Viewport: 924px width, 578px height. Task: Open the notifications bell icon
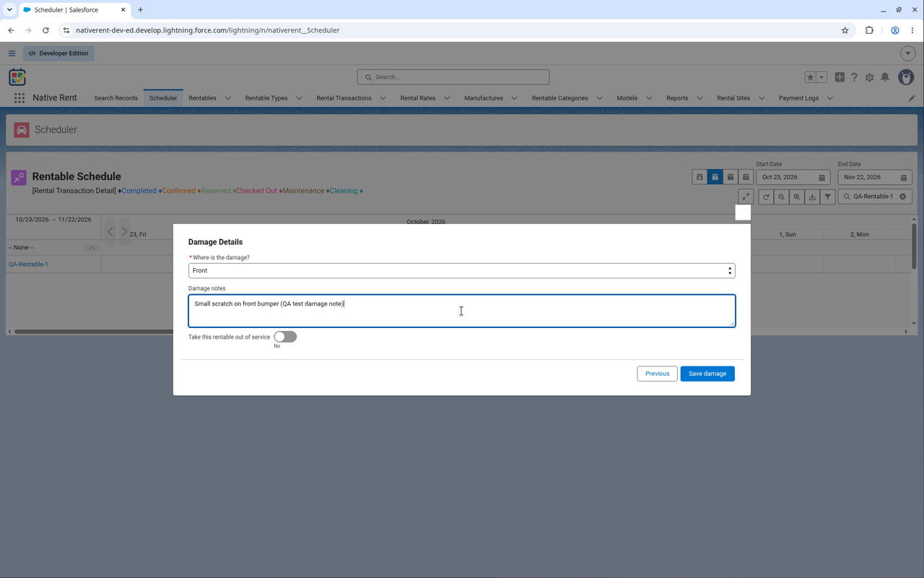coord(885,77)
